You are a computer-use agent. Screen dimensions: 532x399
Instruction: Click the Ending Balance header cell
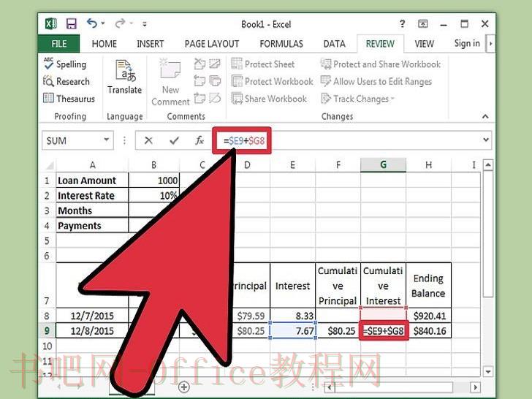pos(428,285)
